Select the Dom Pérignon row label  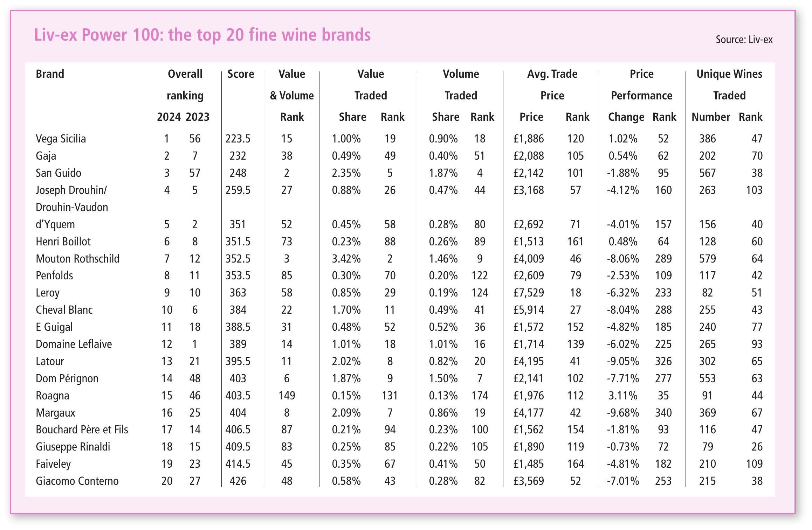[x=67, y=378]
